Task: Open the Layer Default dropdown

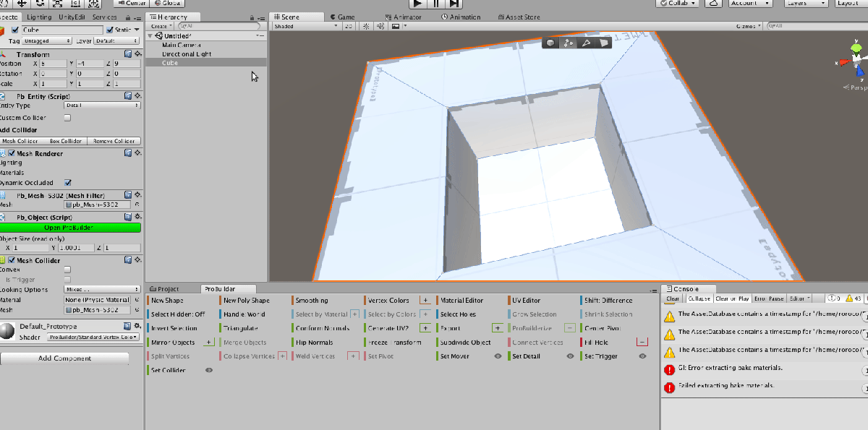Action: [118, 41]
